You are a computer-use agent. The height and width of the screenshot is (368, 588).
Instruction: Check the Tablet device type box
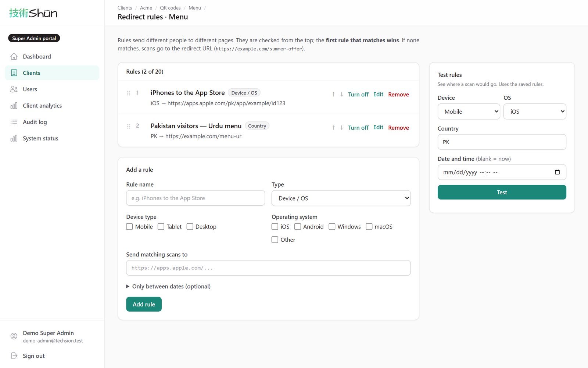(161, 227)
